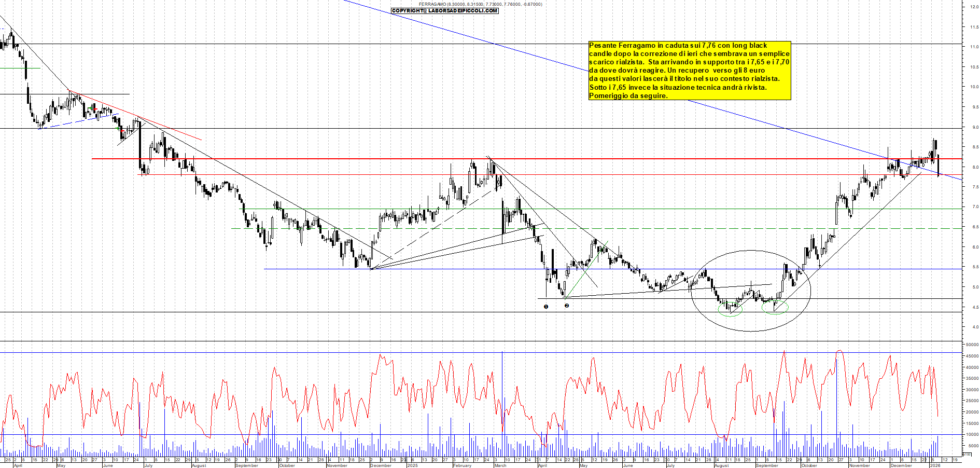Click the FERRAGAMO price title at top
The height and width of the screenshot is (468, 980).
coord(480,4)
